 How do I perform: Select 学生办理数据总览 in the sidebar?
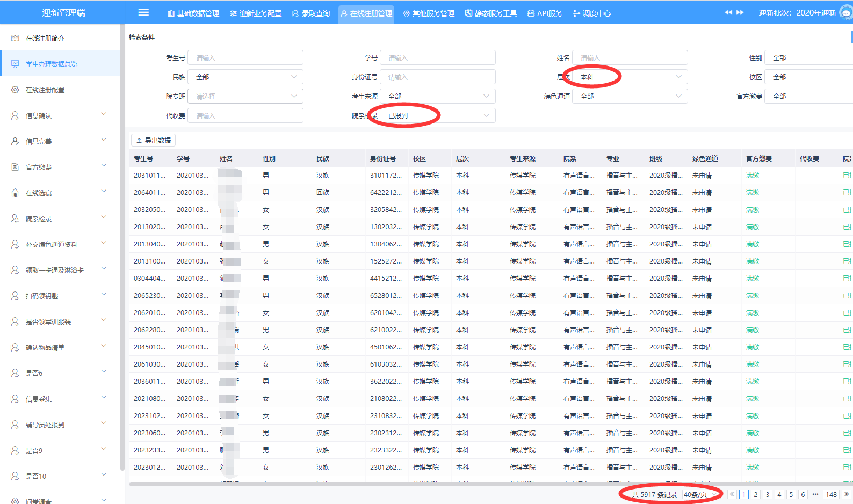point(52,64)
